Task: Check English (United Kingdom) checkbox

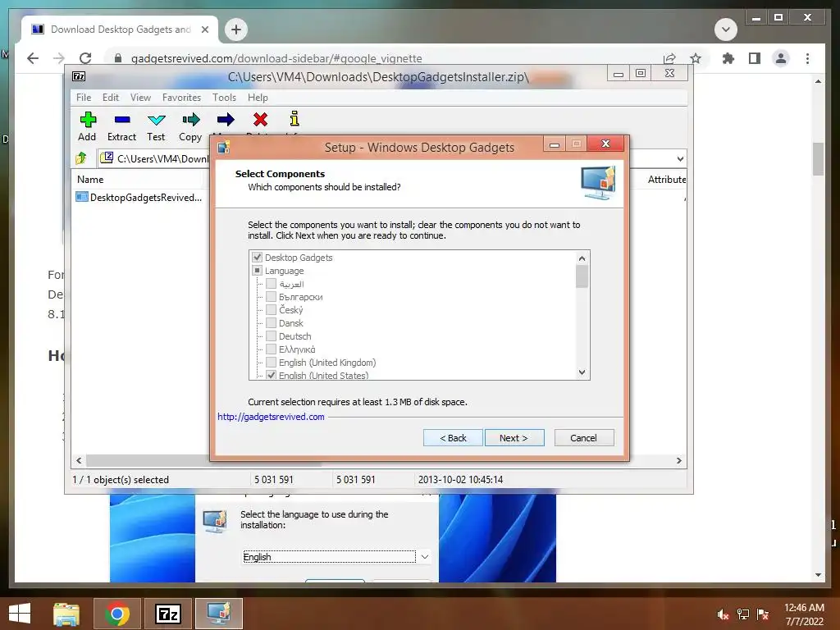Action: tap(271, 362)
